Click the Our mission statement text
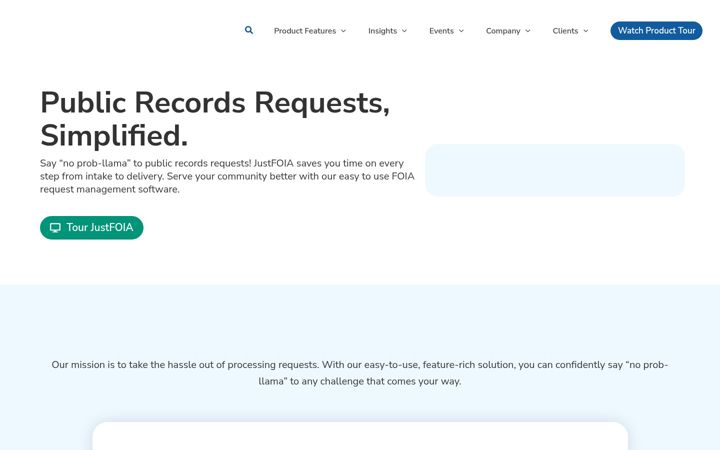The height and width of the screenshot is (450, 720). click(360, 373)
